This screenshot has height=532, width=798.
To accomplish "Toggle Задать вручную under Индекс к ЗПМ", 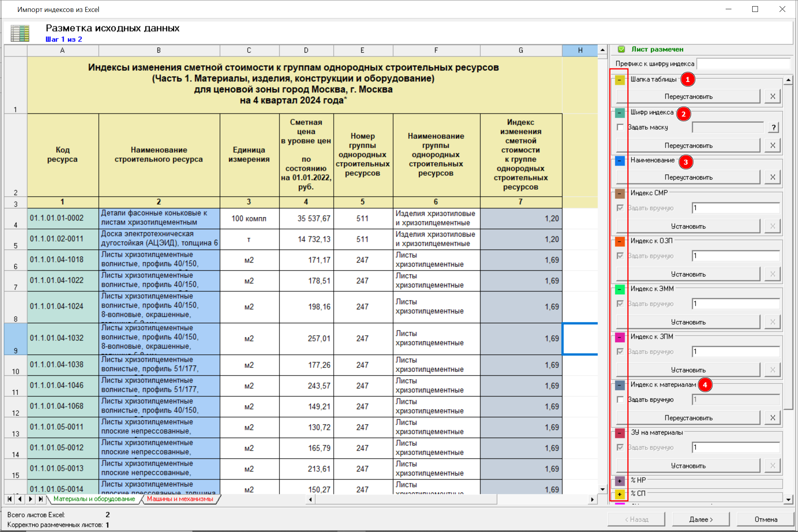I will [620, 352].
